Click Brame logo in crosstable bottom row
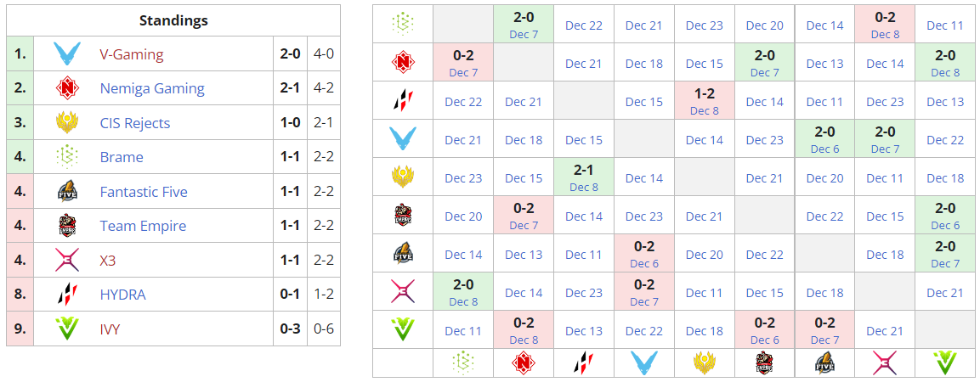This screenshot has height=382, width=980. pos(463,362)
